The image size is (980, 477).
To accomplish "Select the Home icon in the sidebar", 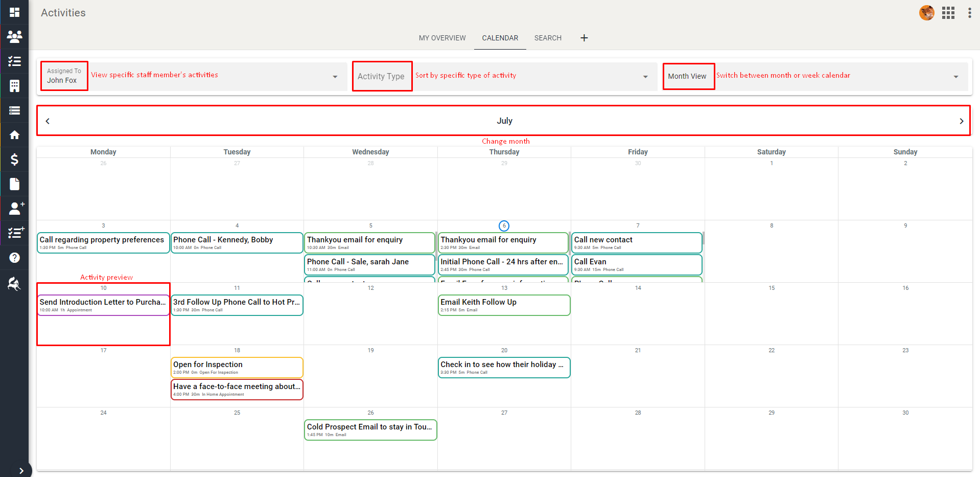I will point(14,134).
